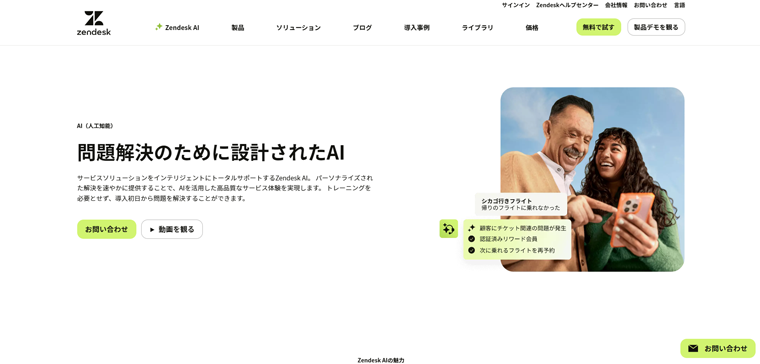Click checkmark icon next to 次に乗れるフライトを再予約
Screen dimensions: 760x364
472,251
